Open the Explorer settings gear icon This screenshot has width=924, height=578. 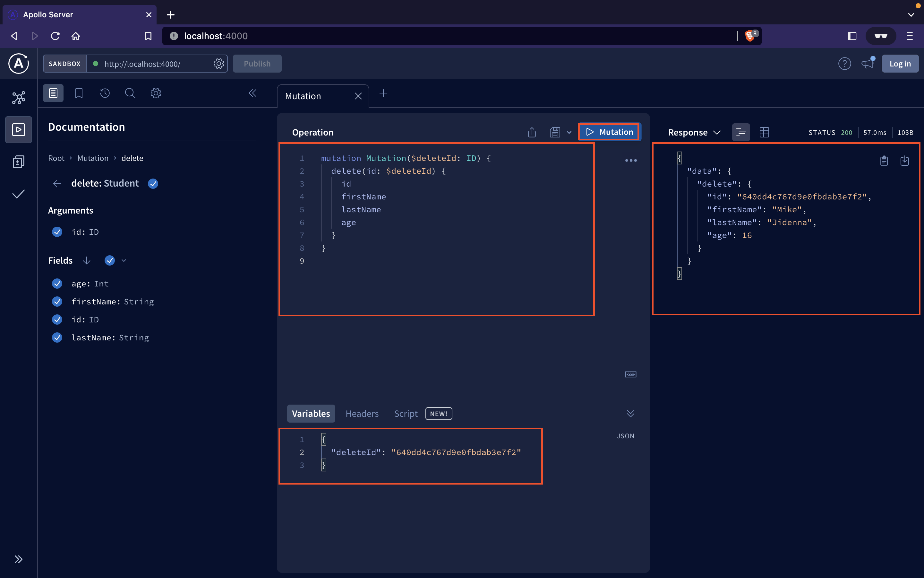[x=156, y=93]
